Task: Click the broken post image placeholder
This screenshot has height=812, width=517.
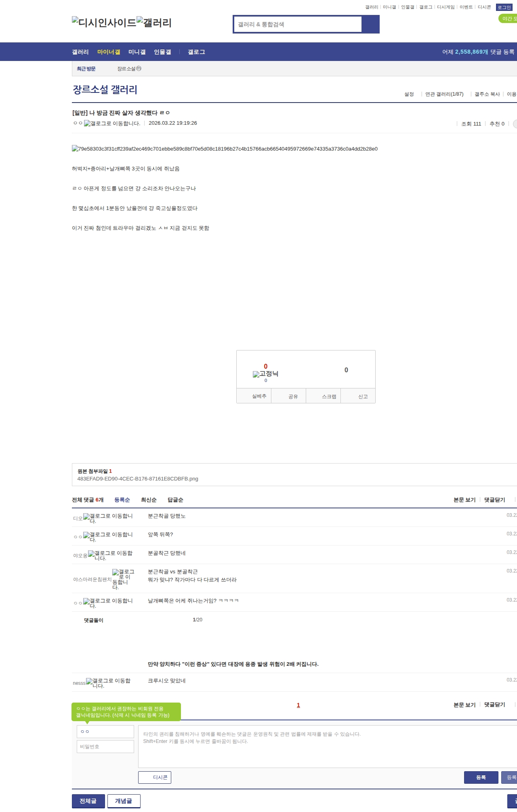Action: point(225,149)
